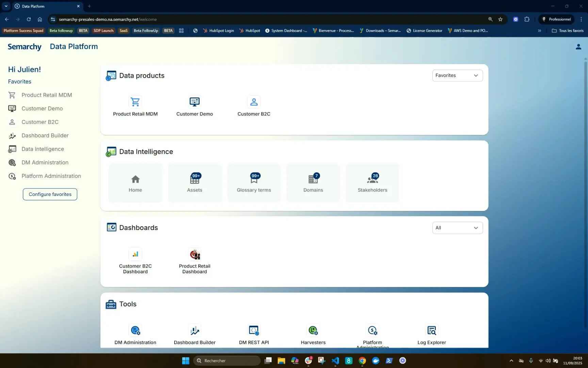Open Product Retail Dashboard
Image resolution: width=588 pixels, height=368 pixels.
(x=195, y=255)
